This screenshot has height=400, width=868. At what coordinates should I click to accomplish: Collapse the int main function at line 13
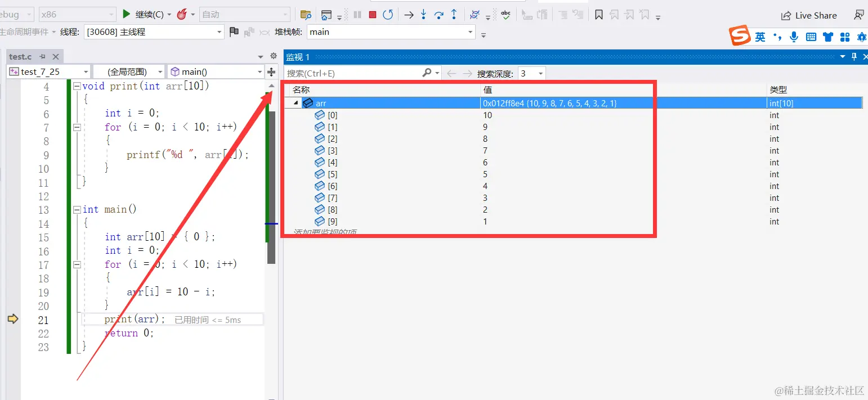pyautogui.click(x=77, y=209)
